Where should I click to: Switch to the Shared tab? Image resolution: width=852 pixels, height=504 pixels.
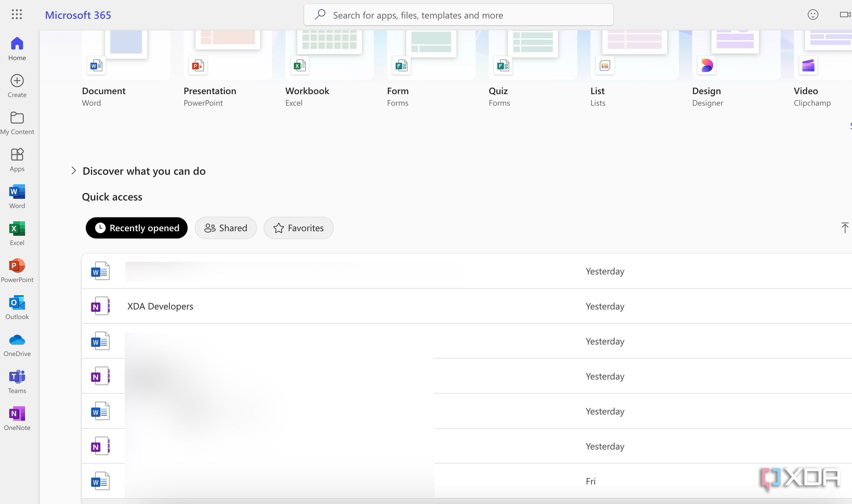226,228
